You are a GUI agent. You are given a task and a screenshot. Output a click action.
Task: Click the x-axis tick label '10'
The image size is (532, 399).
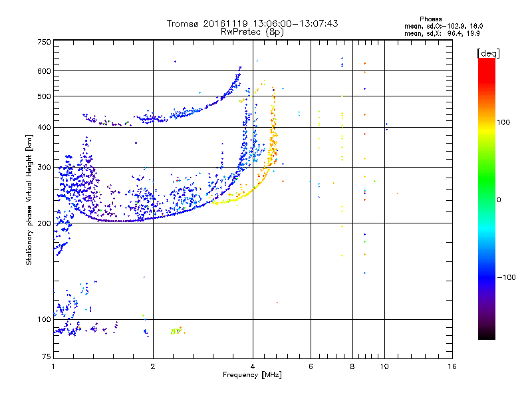point(384,366)
